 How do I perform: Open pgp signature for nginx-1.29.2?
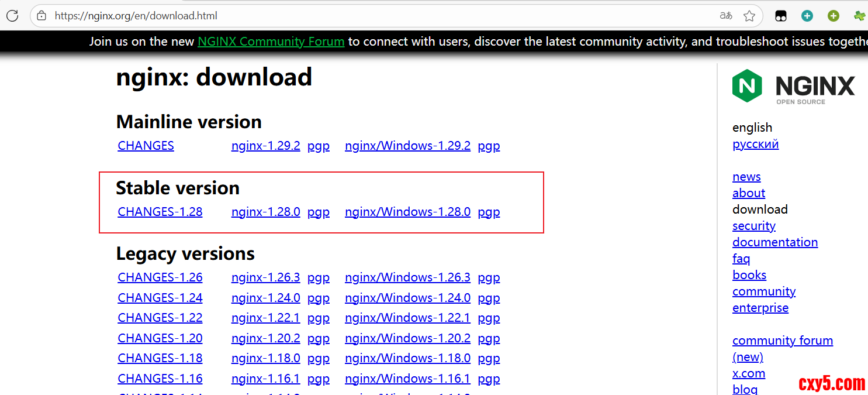pos(319,146)
